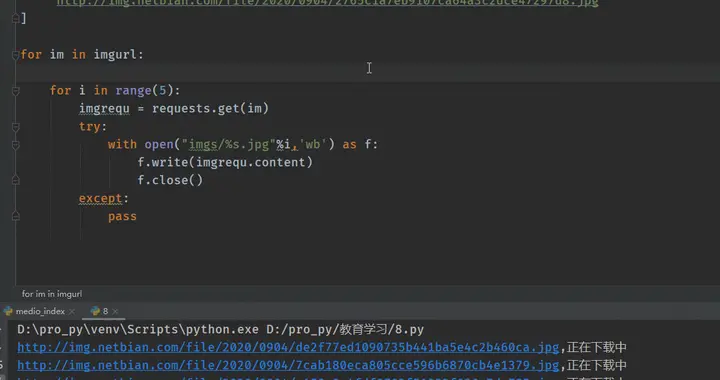The image size is (720, 380).
Task: Switch to the '8' run tab
Action: coord(105,311)
